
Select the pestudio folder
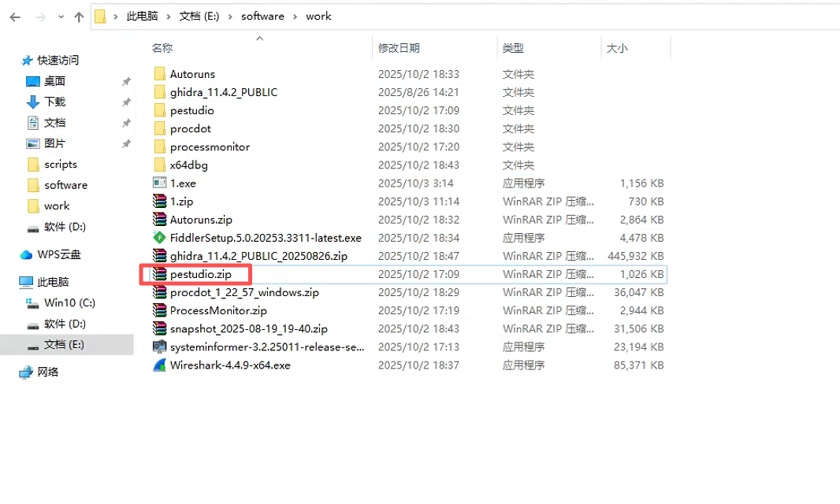pos(191,110)
